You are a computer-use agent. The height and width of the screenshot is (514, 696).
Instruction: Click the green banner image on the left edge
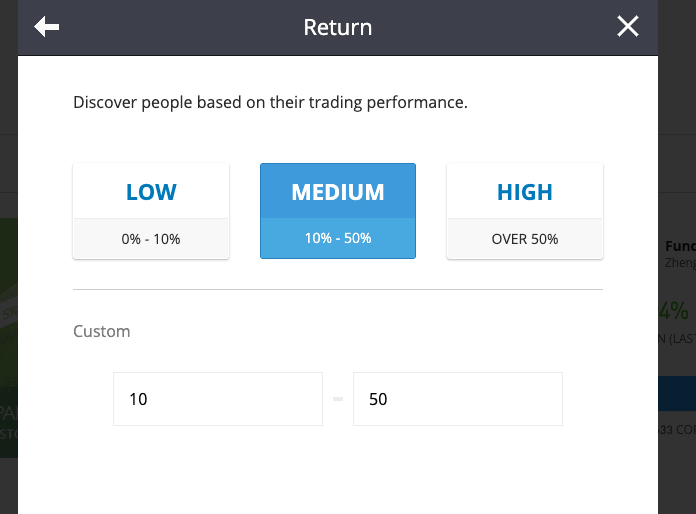point(8,300)
